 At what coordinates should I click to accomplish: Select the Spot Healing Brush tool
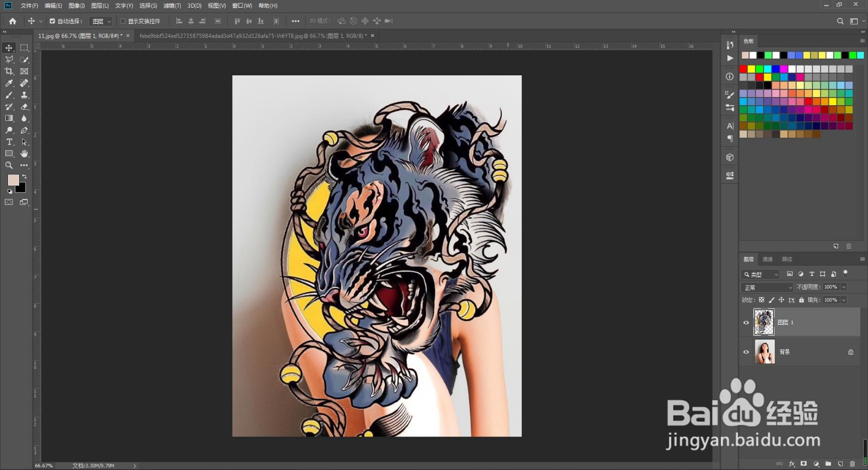[24, 83]
